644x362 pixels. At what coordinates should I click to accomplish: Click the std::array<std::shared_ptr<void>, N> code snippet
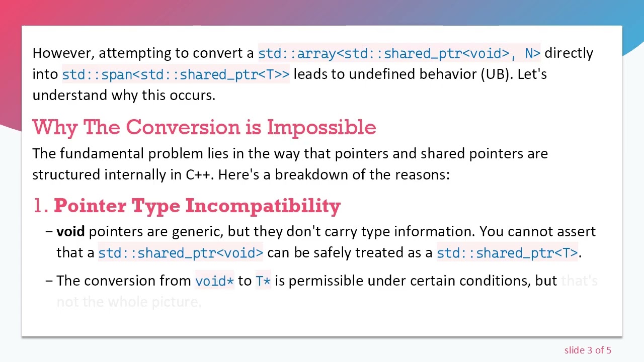[399, 53]
